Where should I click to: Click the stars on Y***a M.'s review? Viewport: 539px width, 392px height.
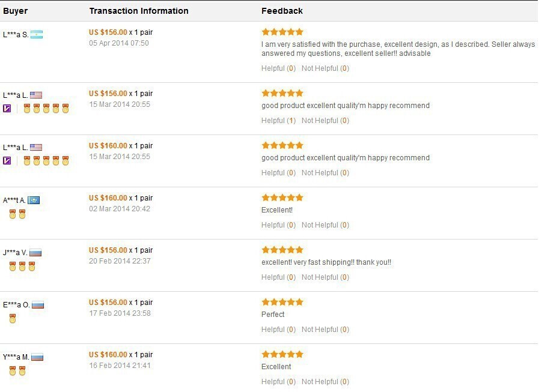[x=282, y=354]
